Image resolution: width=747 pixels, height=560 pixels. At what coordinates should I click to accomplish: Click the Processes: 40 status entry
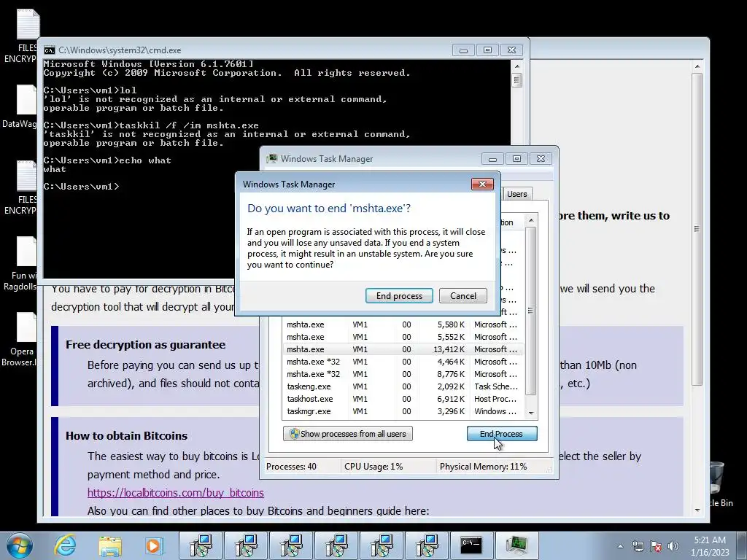pos(291,467)
